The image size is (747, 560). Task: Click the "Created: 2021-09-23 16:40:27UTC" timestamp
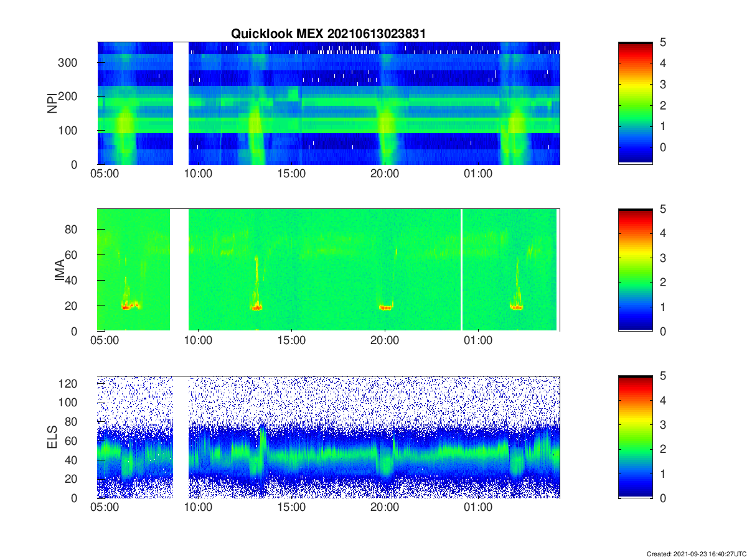(695, 553)
